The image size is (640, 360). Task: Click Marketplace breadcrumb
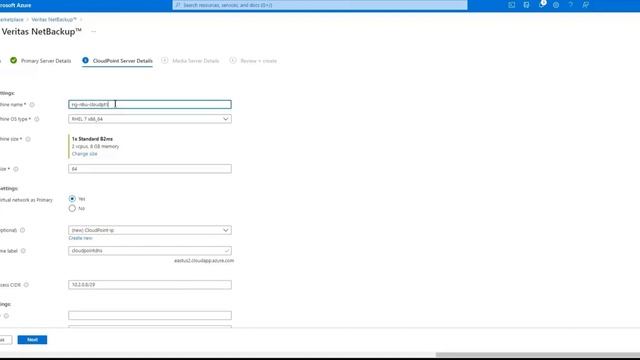[x=11, y=20]
